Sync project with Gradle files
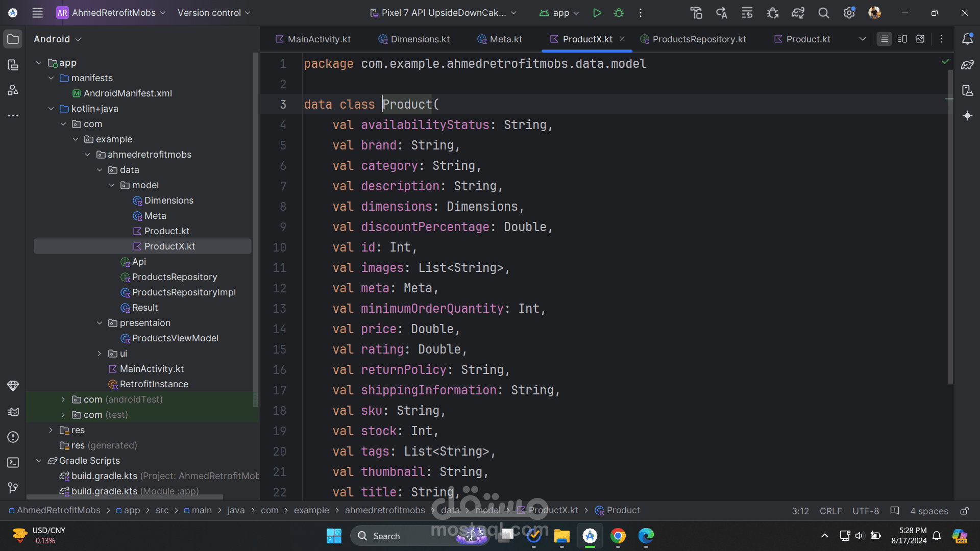 [798, 13]
